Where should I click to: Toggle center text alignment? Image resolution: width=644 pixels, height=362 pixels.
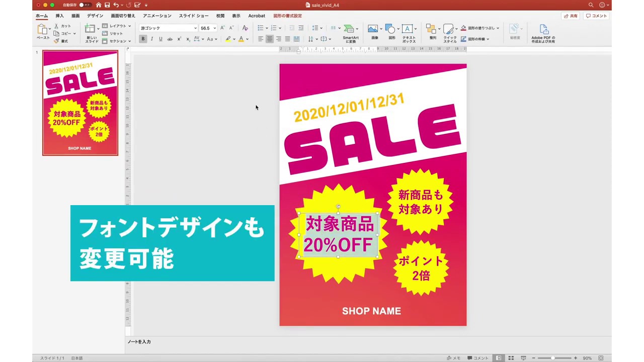pyautogui.click(x=270, y=39)
